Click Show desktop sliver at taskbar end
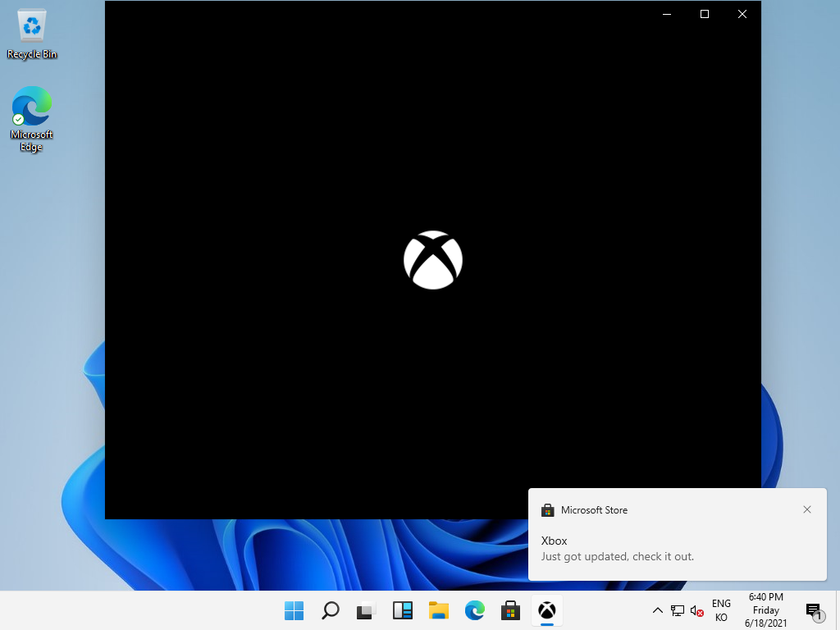This screenshot has height=630, width=840. (838, 610)
